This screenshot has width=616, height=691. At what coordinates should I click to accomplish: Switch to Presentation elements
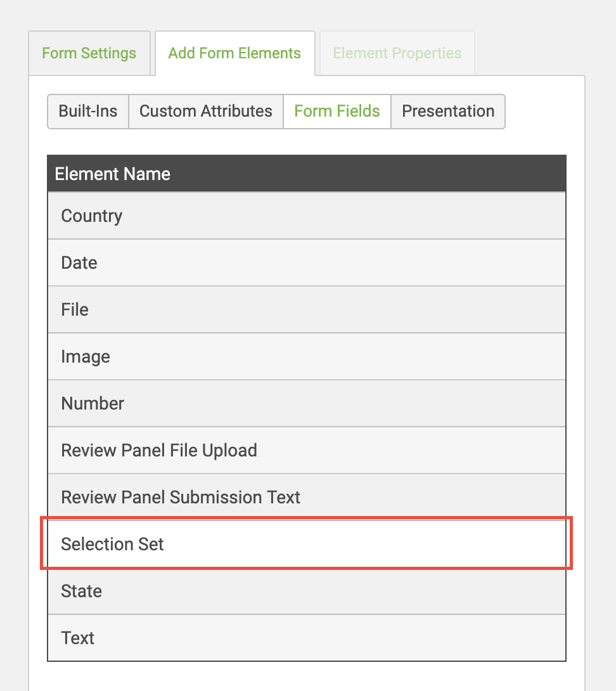click(448, 112)
